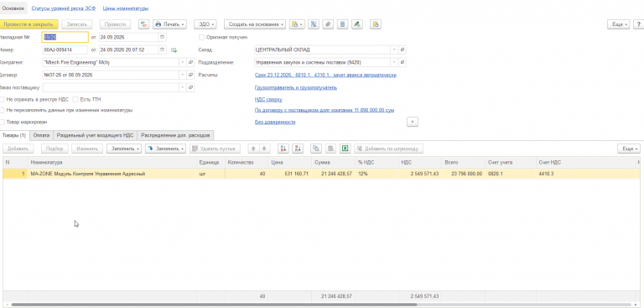This screenshot has width=644, height=308.
Task: Click the Дт/Кт postings icon in the toolbar
Action: pos(144,24)
